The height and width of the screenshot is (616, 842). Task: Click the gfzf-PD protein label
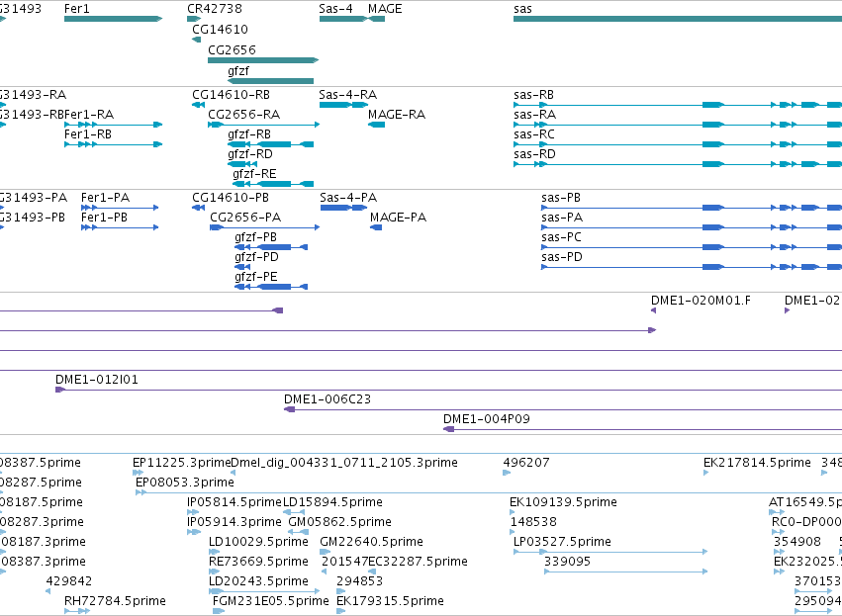tap(256, 257)
